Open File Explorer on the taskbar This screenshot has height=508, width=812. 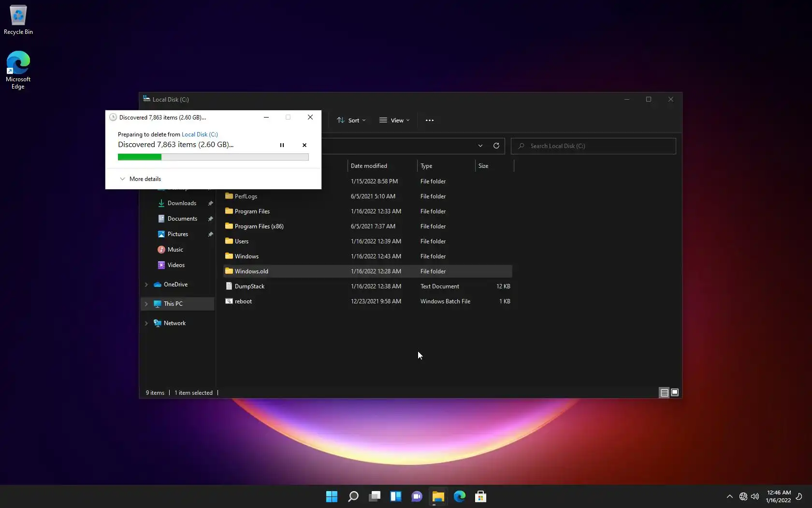(438, 496)
